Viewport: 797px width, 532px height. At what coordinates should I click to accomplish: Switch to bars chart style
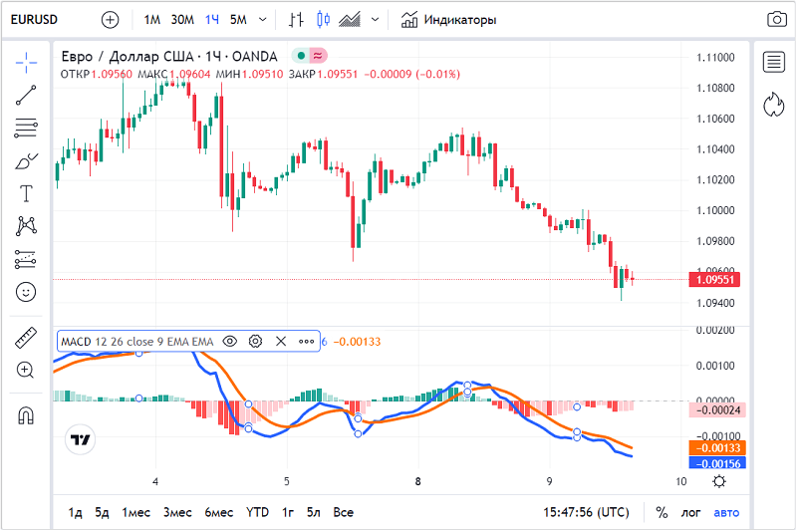point(296,20)
